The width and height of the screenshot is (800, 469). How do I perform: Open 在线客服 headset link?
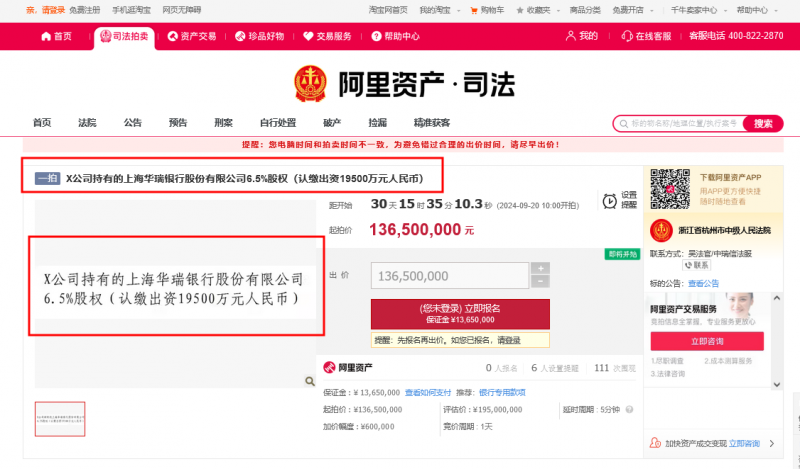click(646, 36)
